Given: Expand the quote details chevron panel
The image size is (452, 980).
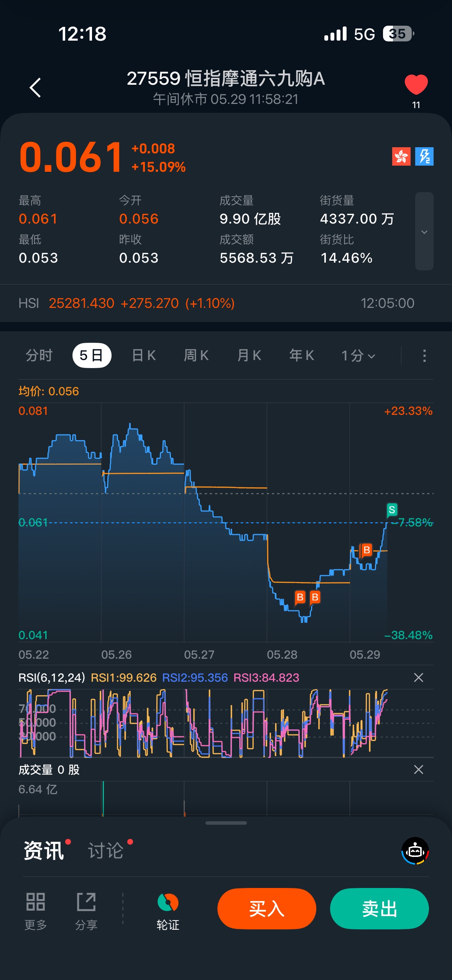Looking at the screenshot, I should (x=424, y=231).
